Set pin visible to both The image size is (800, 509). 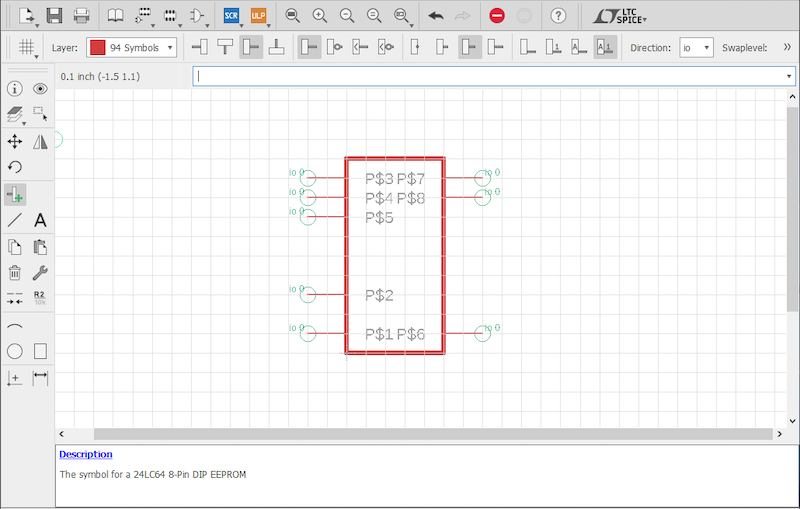coord(605,47)
